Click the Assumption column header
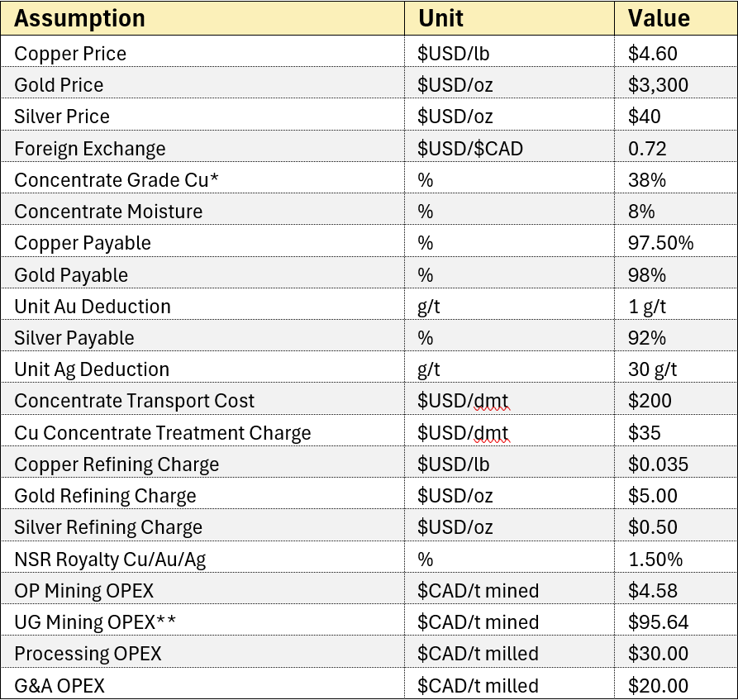Screen dimensions: 738x700 pyautogui.click(x=79, y=19)
